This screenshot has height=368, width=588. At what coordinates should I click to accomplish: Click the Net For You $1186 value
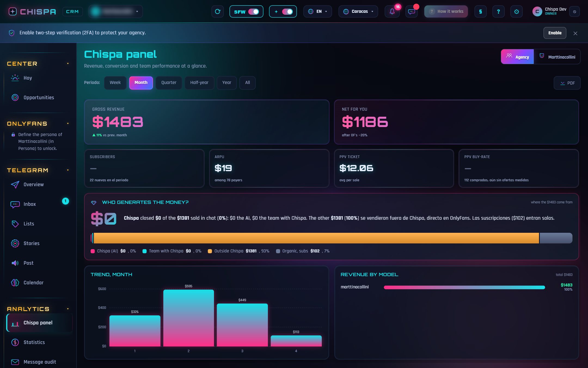click(365, 122)
